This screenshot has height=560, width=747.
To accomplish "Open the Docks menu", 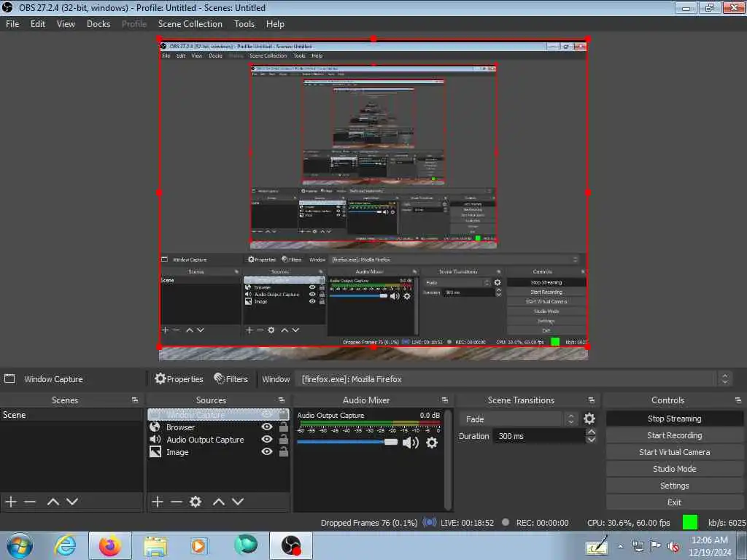I will (x=98, y=24).
